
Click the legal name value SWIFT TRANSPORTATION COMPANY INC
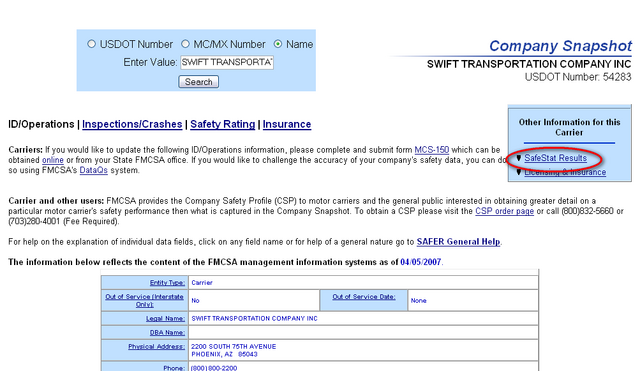click(254, 318)
